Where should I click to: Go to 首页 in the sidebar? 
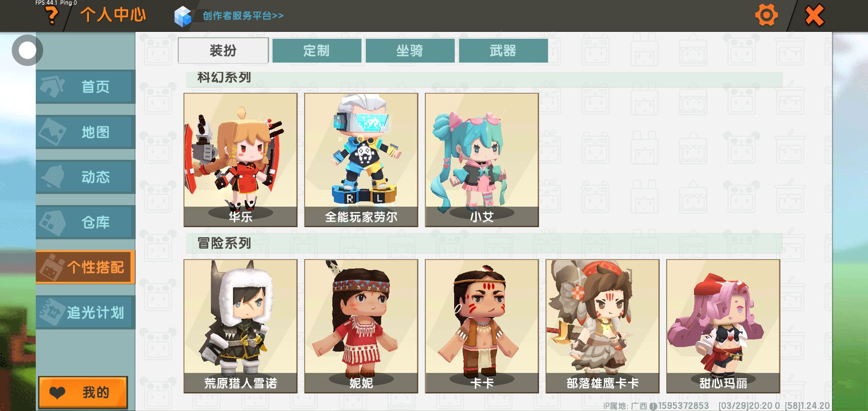[x=86, y=86]
